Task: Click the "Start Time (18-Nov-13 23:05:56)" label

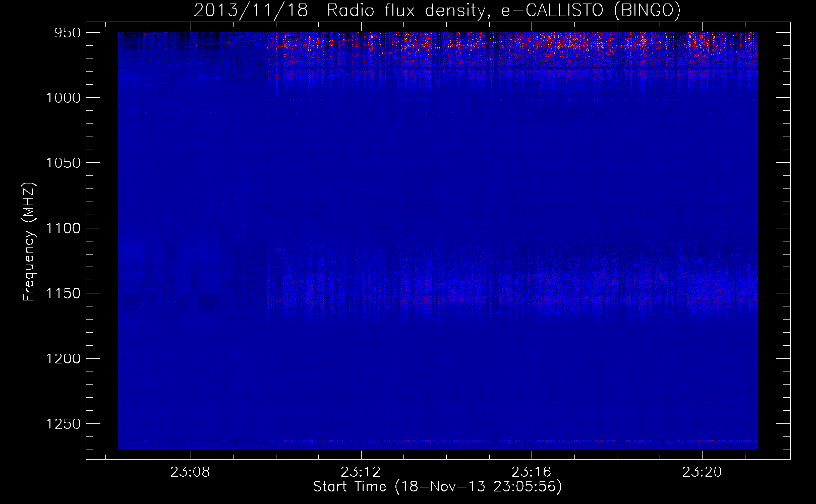Action: coord(437,487)
